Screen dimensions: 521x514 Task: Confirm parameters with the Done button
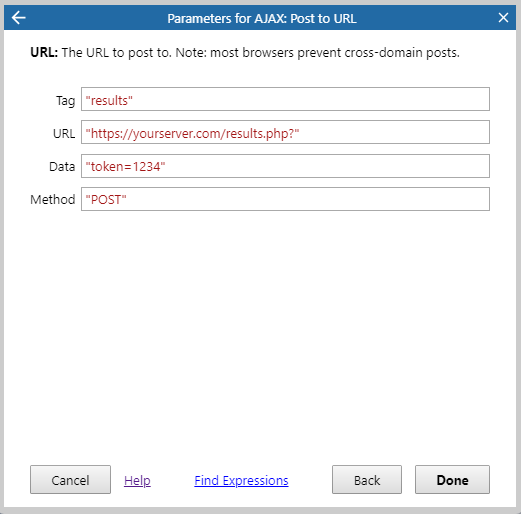452,480
